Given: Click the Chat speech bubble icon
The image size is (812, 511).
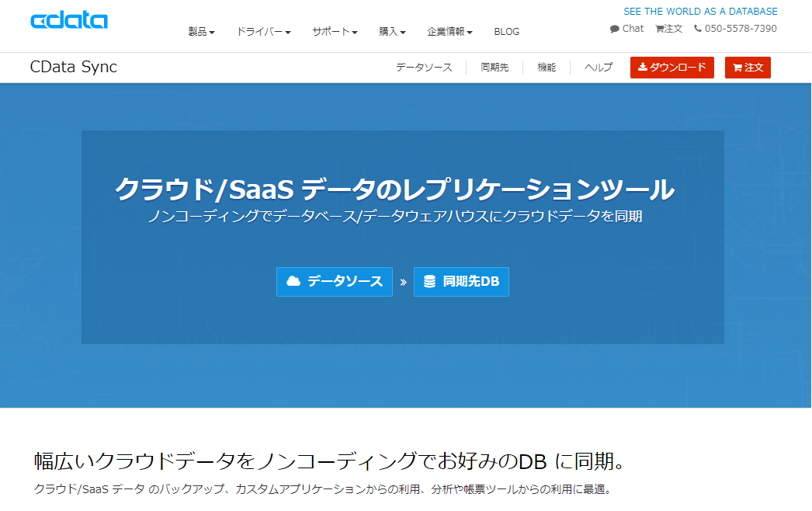Looking at the screenshot, I should [615, 29].
